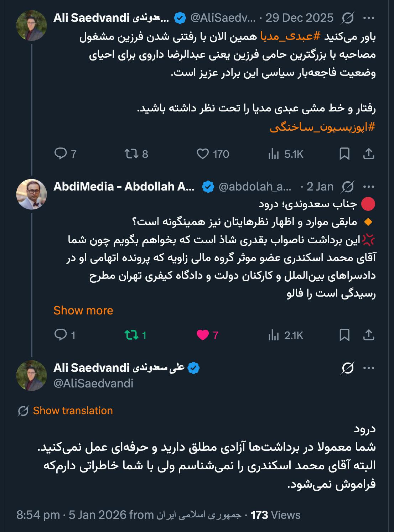View the 29 Dec 2025 tweet timestamp
This screenshot has height=532, width=394.
click(x=299, y=17)
